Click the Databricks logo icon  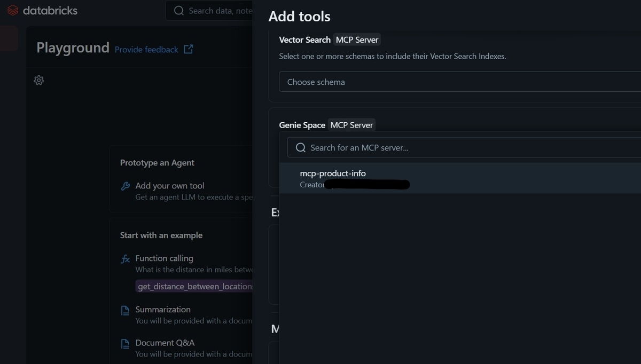pyautogui.click(x=13, y=10)
